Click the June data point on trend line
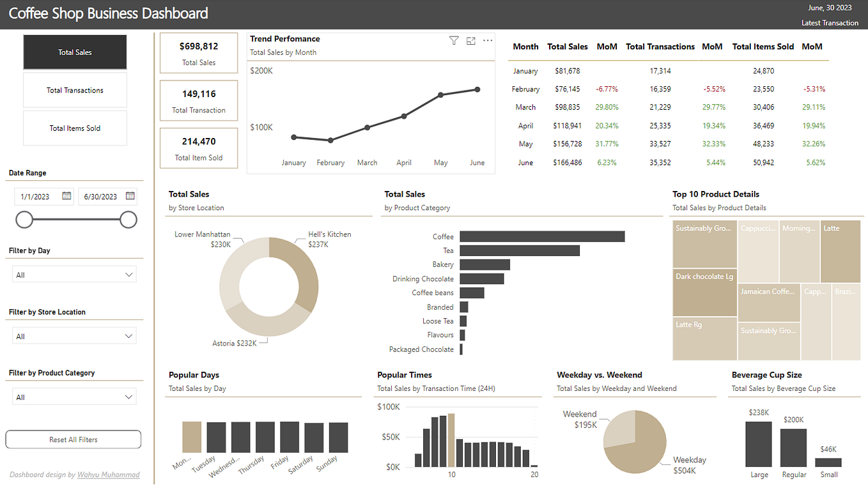The image size is (868, 488). click(x=477, y=90)
